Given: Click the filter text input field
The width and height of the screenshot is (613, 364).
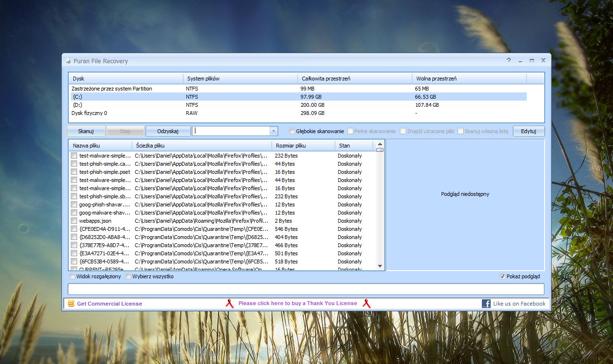Looking at the screenshot, I should coord(231,131).
